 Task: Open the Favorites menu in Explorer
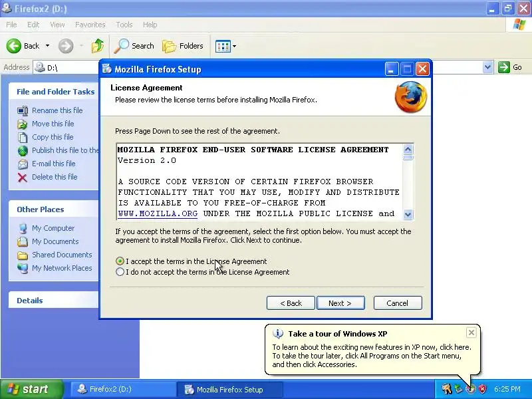click(x=90, y=25)
